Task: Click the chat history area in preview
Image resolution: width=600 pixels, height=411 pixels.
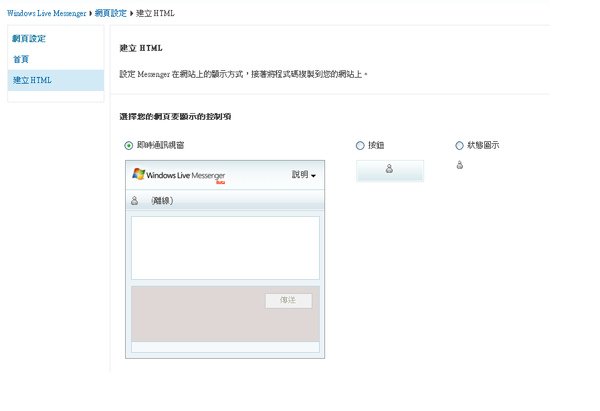Action: pos(225,248)
